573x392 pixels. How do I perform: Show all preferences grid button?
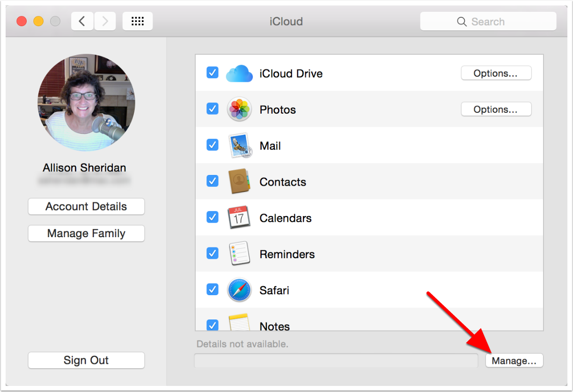pyautogui.click(x=138, y=22)
